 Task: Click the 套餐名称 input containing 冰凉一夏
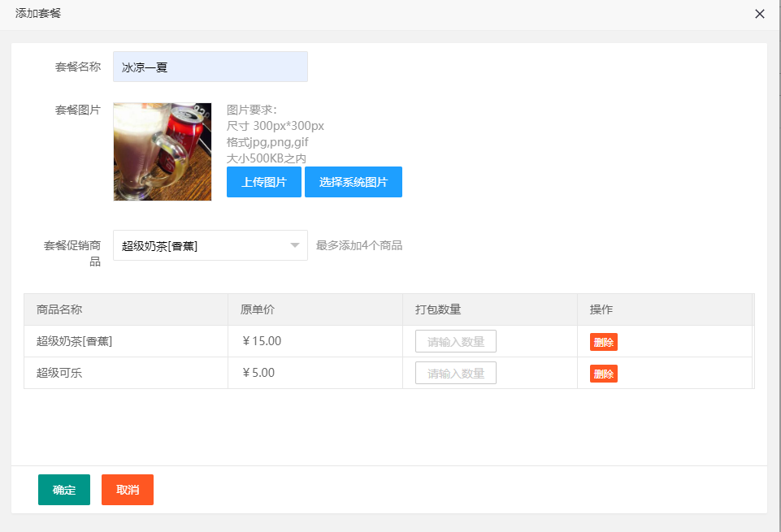210,67
